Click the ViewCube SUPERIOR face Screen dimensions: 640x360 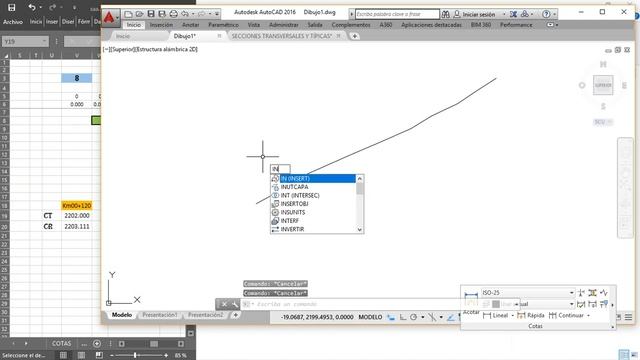pos(603,85)
